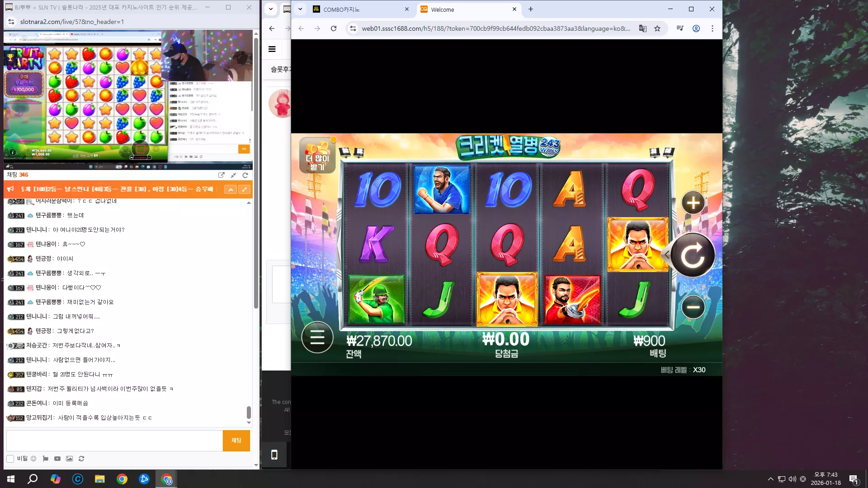Image resolution: width=868 pixels, height=488 pixels.
Task: Select chat message from 텐니니니 about 20명
Action: pyautogui.click(x=66, y=230)
